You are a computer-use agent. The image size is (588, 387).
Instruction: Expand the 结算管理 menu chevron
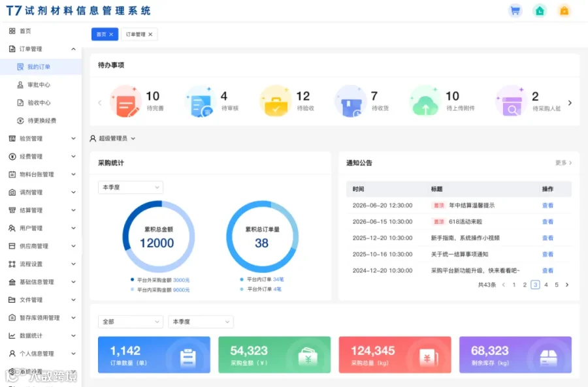coord(73,210)
